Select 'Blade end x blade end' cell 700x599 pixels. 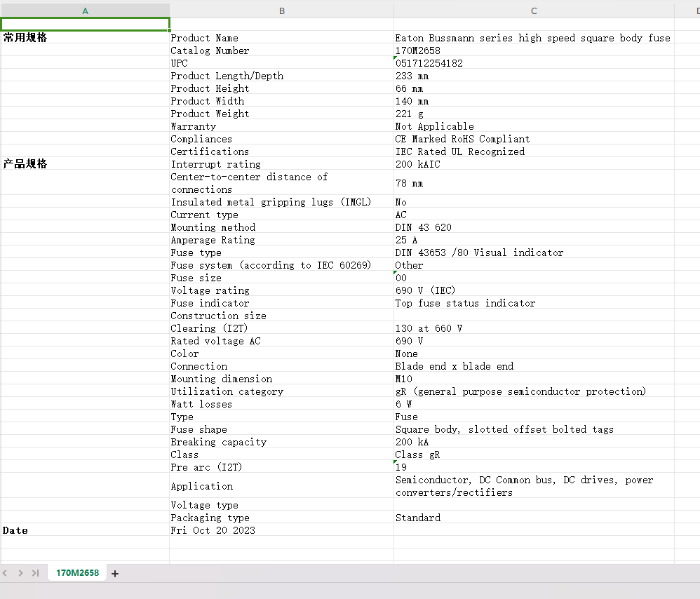[534, 366]
